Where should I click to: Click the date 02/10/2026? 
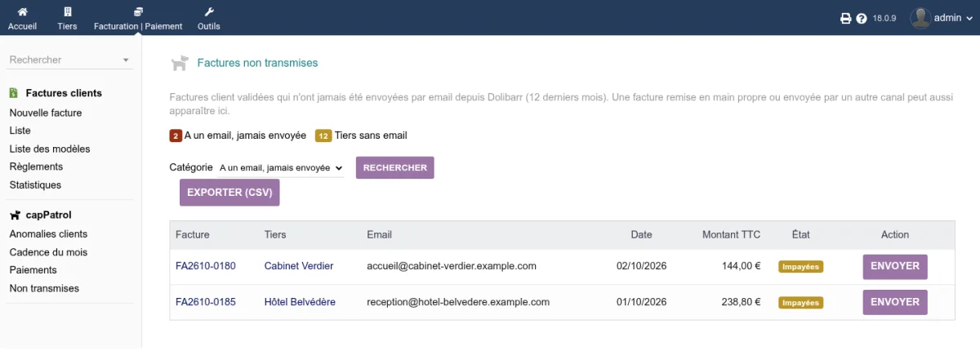[642, 266]
